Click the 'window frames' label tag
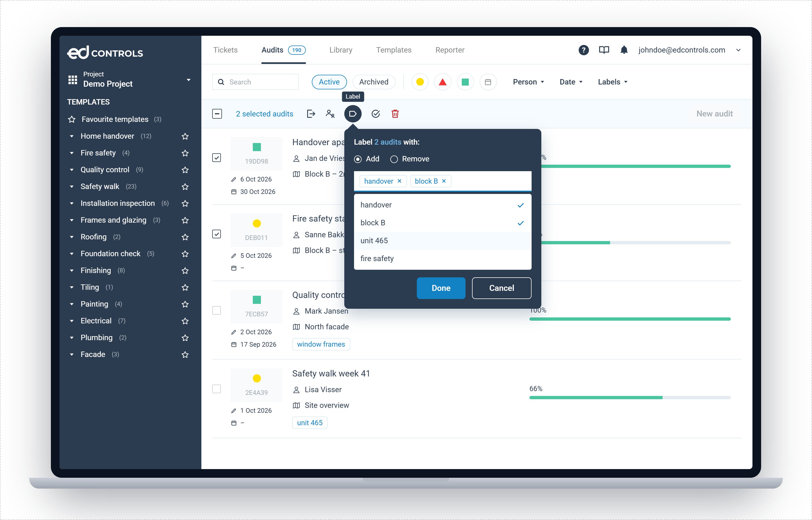This screenshot has width=812, height=520. pos(321,344)
